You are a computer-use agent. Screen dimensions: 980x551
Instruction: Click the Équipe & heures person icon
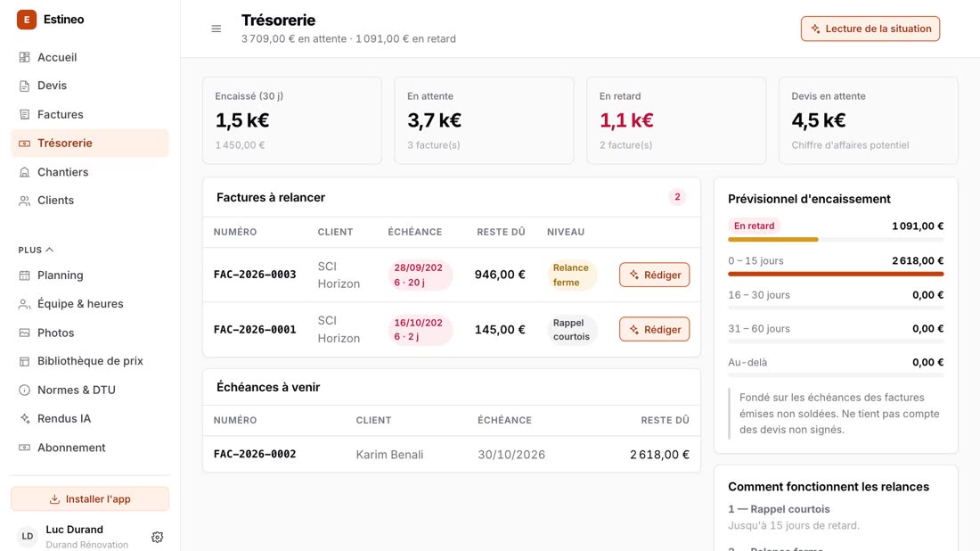pyautogui.click(x=24, y=304)
